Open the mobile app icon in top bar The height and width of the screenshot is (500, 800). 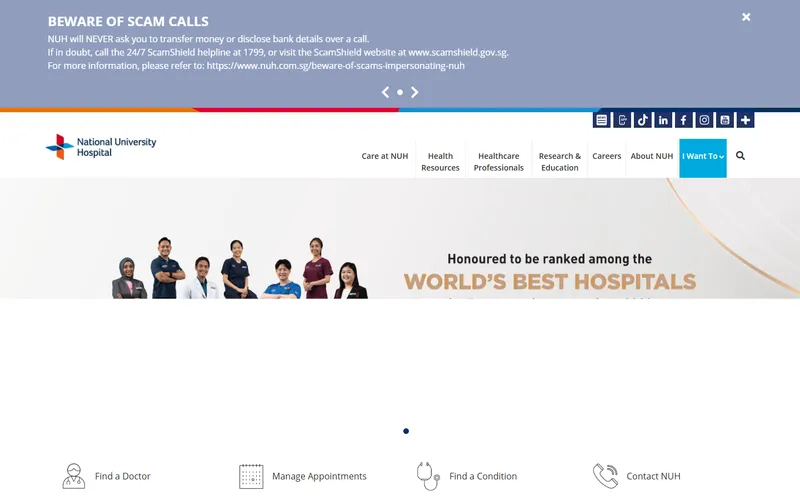622,120
